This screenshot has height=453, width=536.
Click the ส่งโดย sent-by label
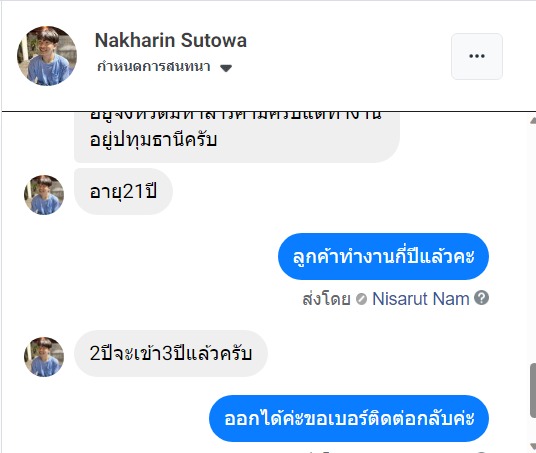(326, 299)
